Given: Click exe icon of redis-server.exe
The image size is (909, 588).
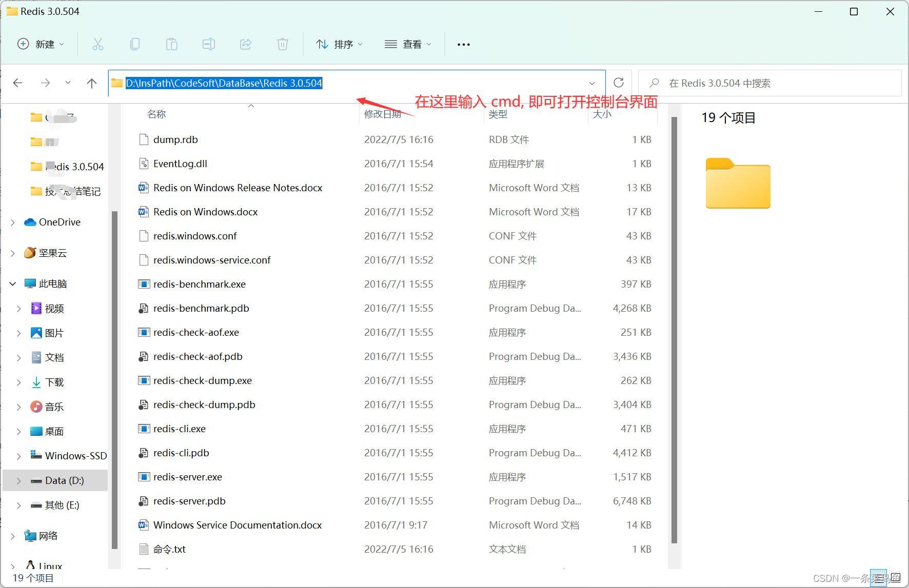Looking at the screenshot, I should (144, 477).
